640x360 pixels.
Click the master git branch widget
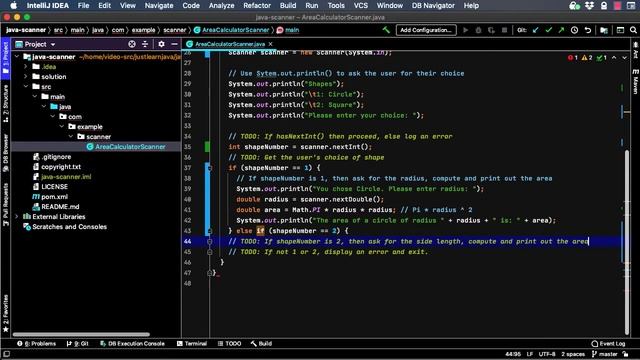click(x=604, y=354)
